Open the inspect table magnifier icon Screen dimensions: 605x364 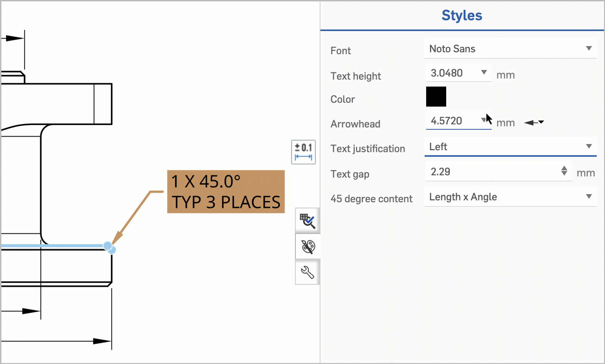coord(307,221)
